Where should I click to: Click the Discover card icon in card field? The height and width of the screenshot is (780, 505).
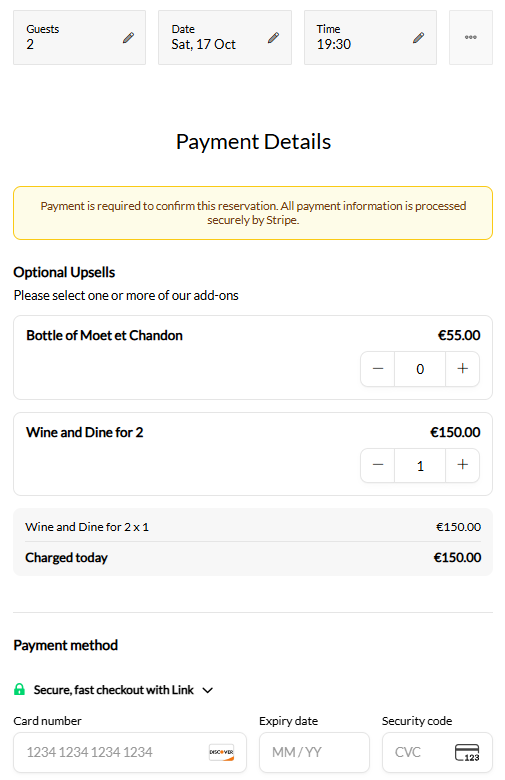point(221,752)
